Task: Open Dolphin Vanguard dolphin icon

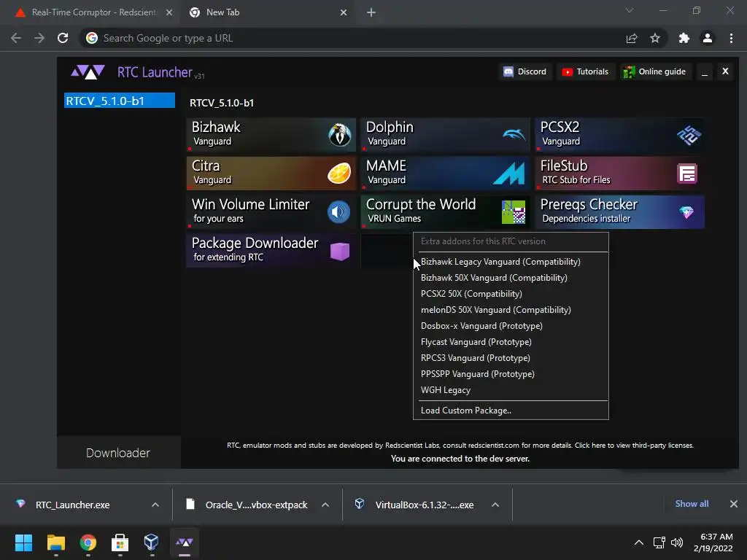Action: [514, 135]
